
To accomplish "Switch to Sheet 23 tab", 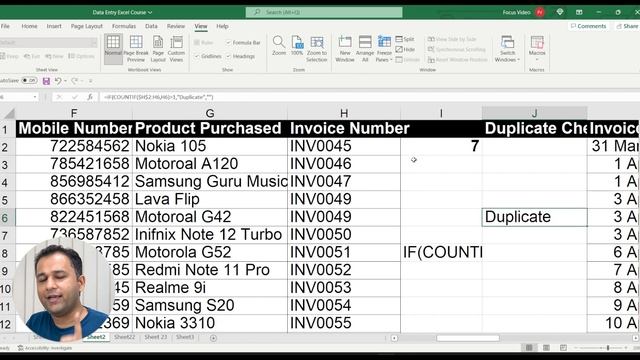I will pos(156,337).
